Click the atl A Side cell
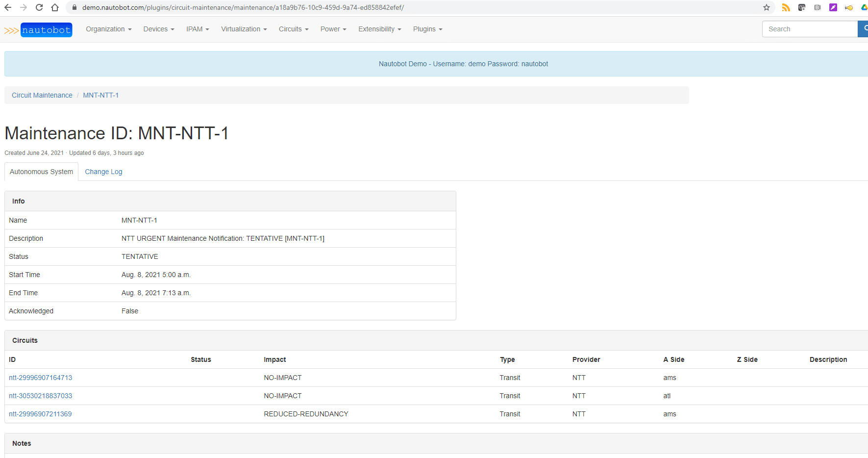Screen dimensions: 868x458 [x=667, y=396]
